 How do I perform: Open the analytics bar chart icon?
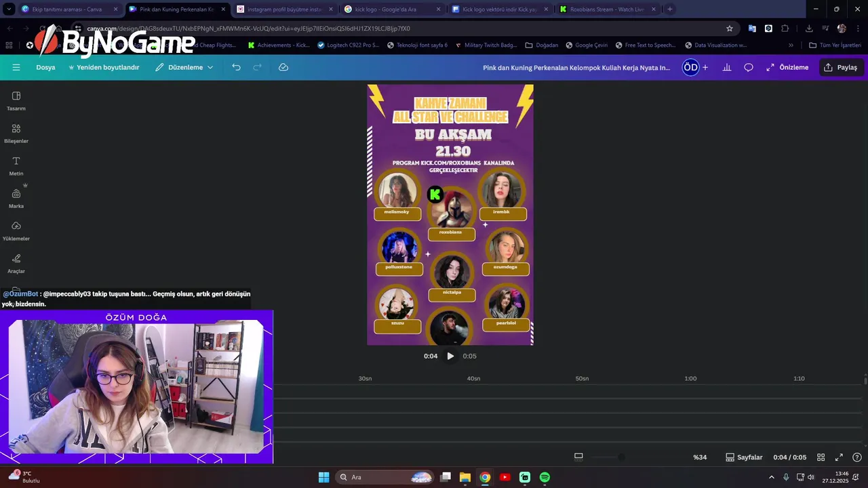(x=727, y=67)
